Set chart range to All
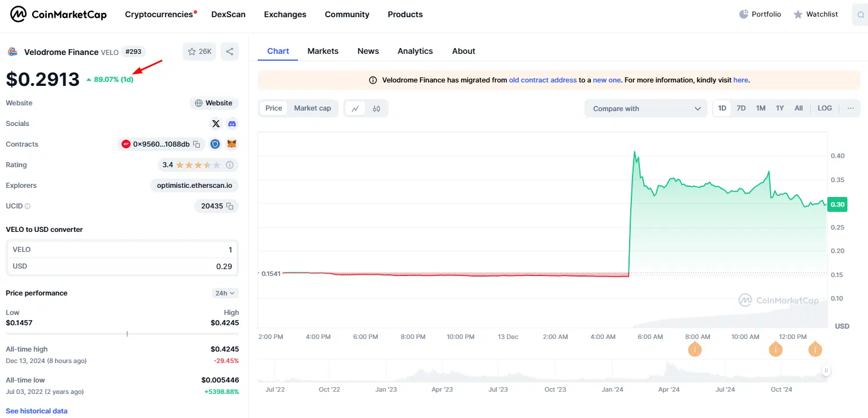This screenshot has width=868, height=418. coord(799,108)
